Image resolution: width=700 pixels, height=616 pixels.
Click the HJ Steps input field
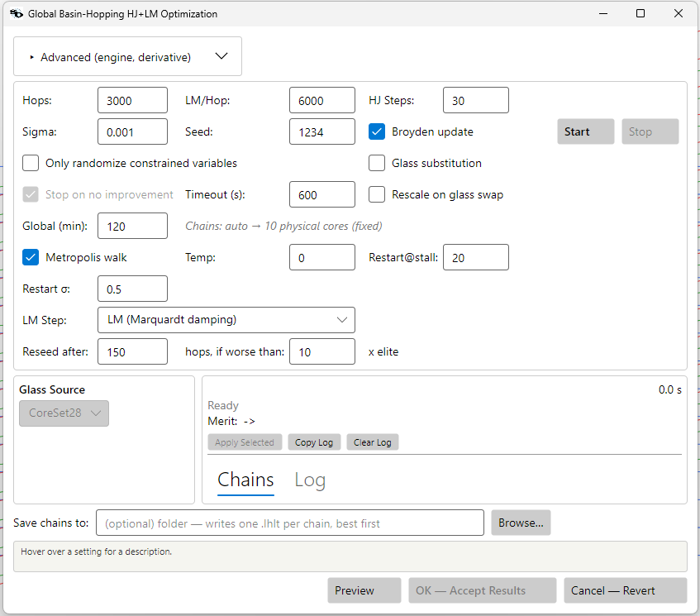coord(475,100)
